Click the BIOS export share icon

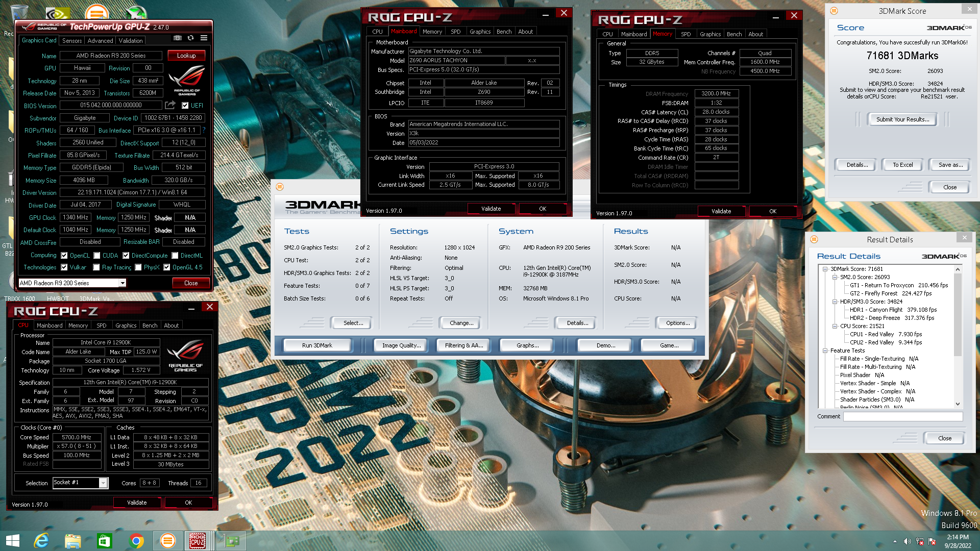(x=170, y=105)
